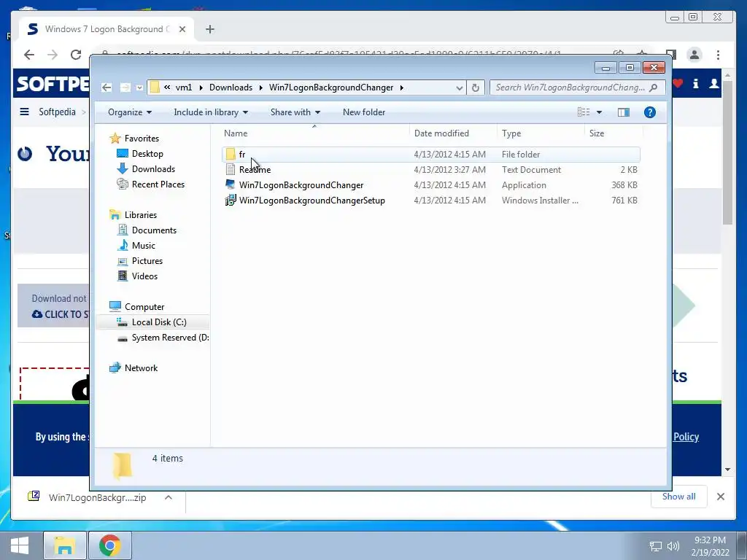Viewport: 747px width, 560px height.
Task: Click New folder in the toolbar
Action: [364, 112]
